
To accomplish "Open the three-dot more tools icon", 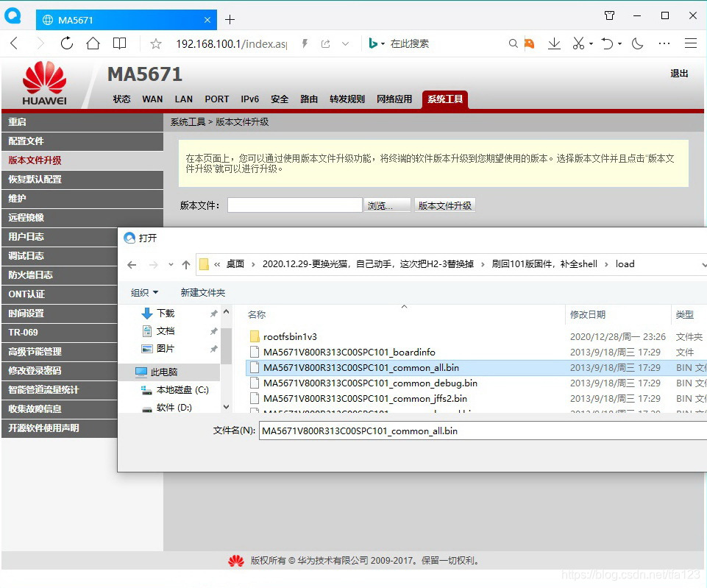I will coord(664,43).
